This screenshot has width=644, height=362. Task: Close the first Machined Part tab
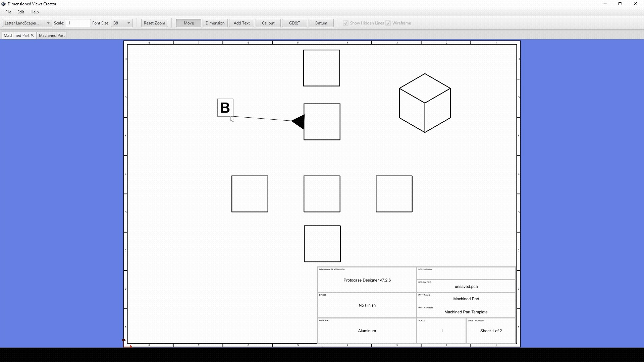pos(32,36)
